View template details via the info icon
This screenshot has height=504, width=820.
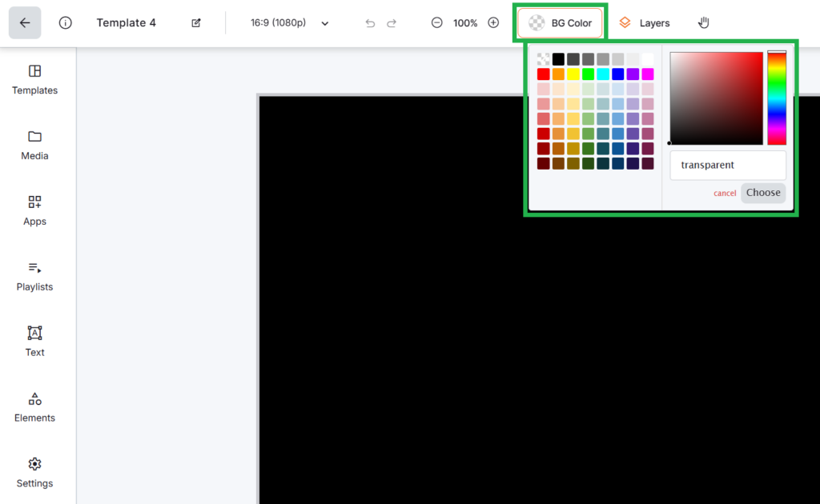(x=64, y=22)
